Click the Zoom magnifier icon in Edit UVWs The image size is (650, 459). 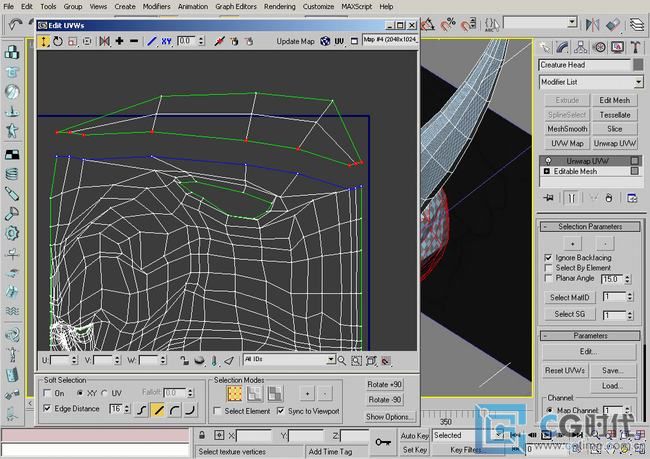[342, 361]
